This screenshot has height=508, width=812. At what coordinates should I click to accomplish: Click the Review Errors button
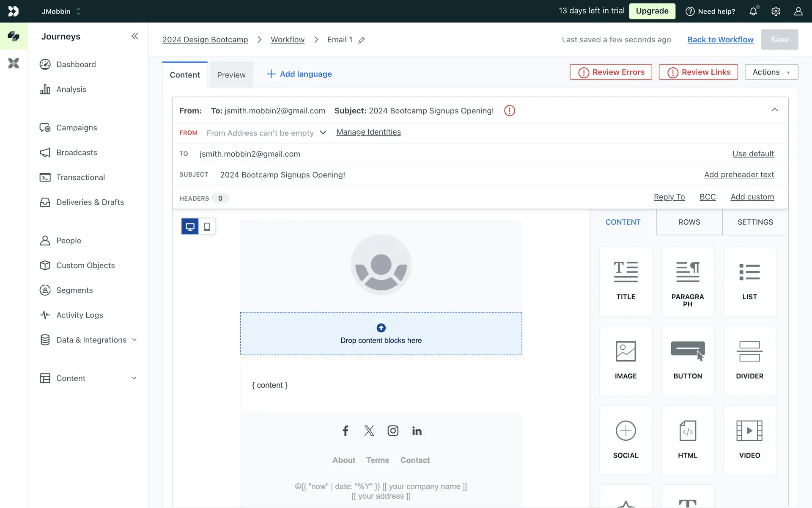[x=611, y=72]
